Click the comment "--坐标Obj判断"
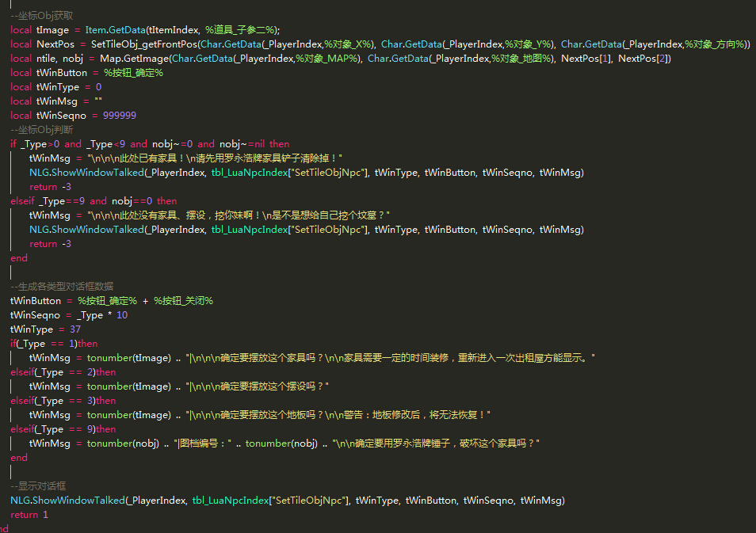The height and width of the screenshot is (533, 756). (x=41, y=130)
